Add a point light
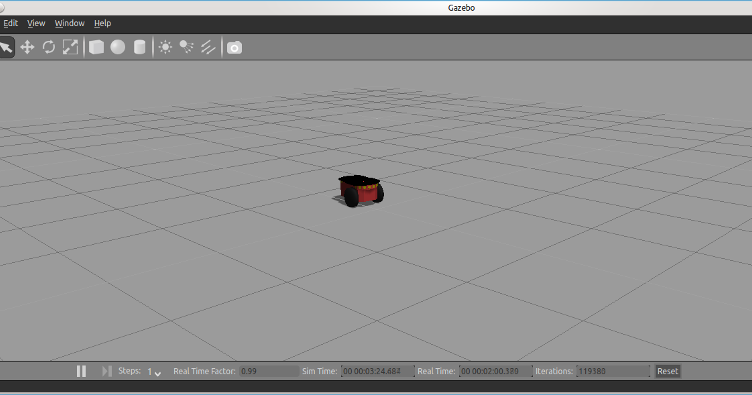Viewport: 752px width, 395px height. pos(165,47)
